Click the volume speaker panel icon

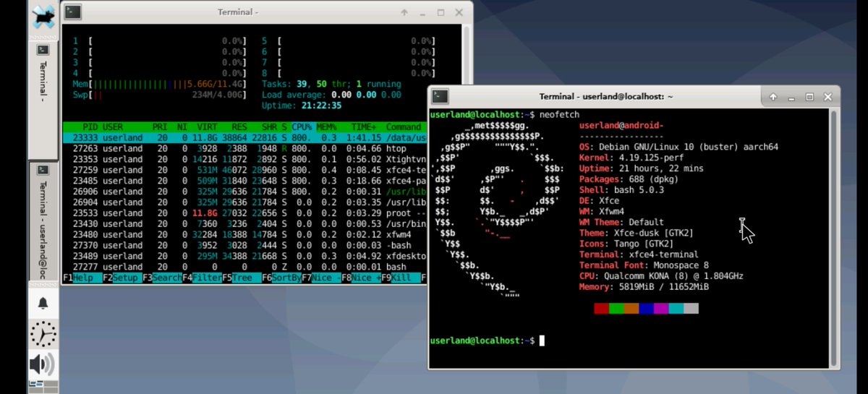click(x=43, y=364)
